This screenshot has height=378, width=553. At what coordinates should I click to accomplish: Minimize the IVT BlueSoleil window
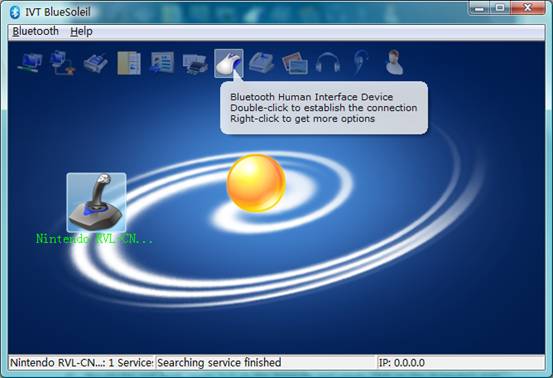(479, 8)
